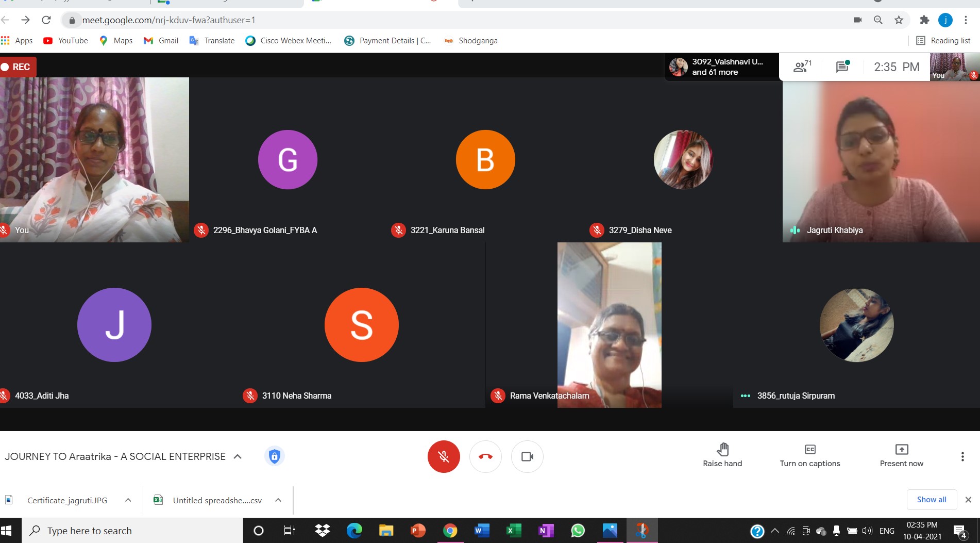Open the participants list showing 71 people
The height and width of the screenshot is (543, 980).
pos(801,67)
